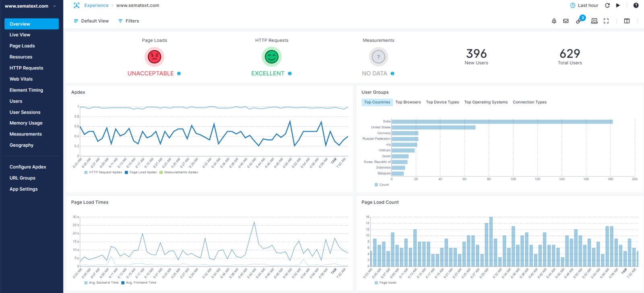Viewport: 644px width, 293px height.
Task: Enter fullscreen mode via corners icon
Action: click(606, 21)
